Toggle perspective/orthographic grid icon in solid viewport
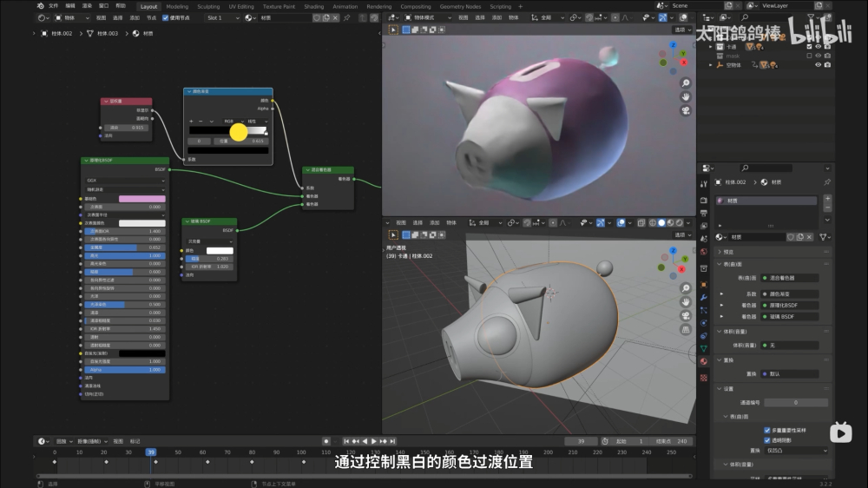The image size is (868, 488). (686, 330)
